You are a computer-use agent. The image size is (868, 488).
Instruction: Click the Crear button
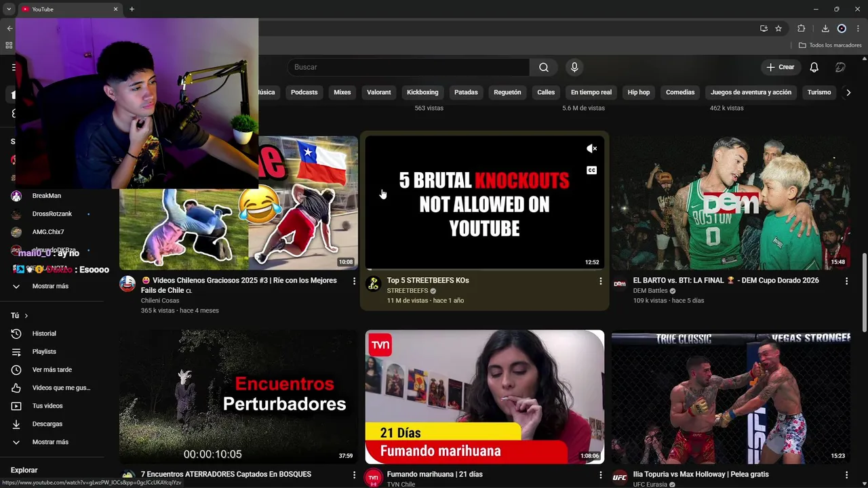tap(780, 67)
